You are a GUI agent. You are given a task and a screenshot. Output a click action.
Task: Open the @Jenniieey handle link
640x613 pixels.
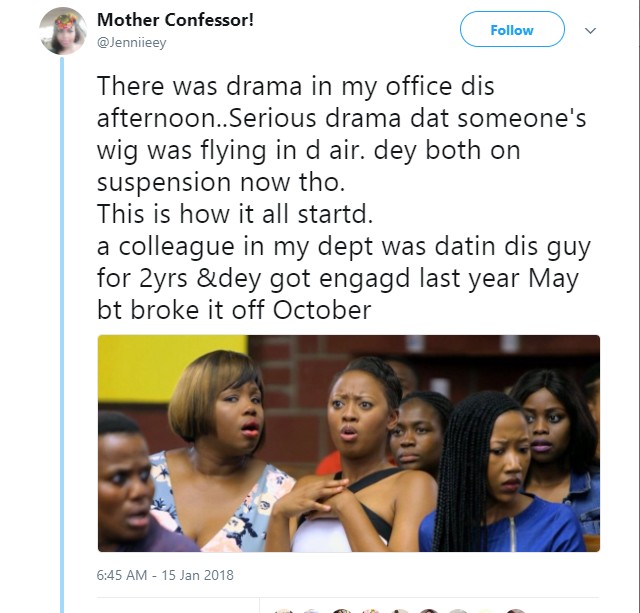pos(129,42)
